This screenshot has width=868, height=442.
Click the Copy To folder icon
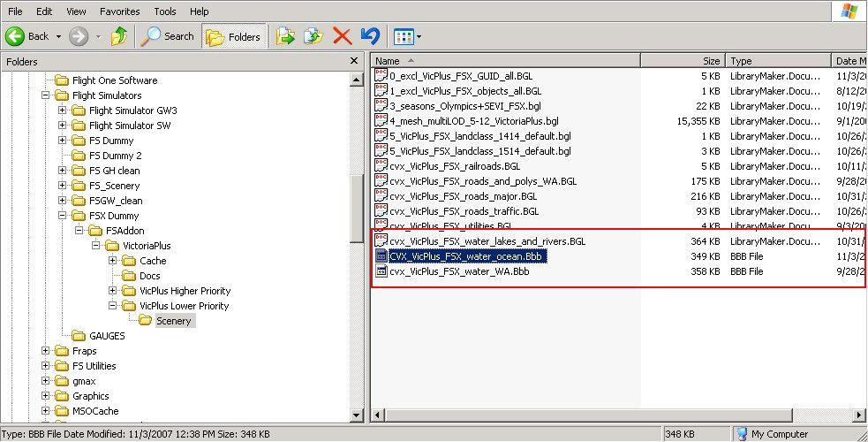pos(313,36)
